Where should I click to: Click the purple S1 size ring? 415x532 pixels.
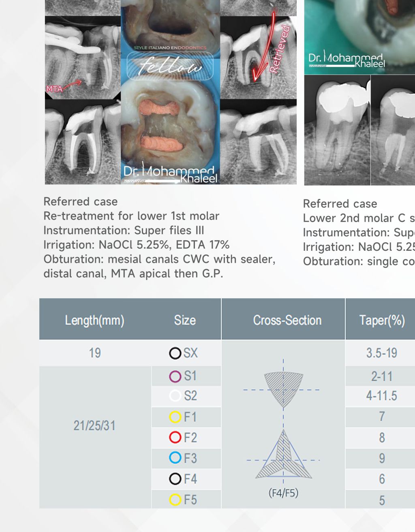(175, 376)
